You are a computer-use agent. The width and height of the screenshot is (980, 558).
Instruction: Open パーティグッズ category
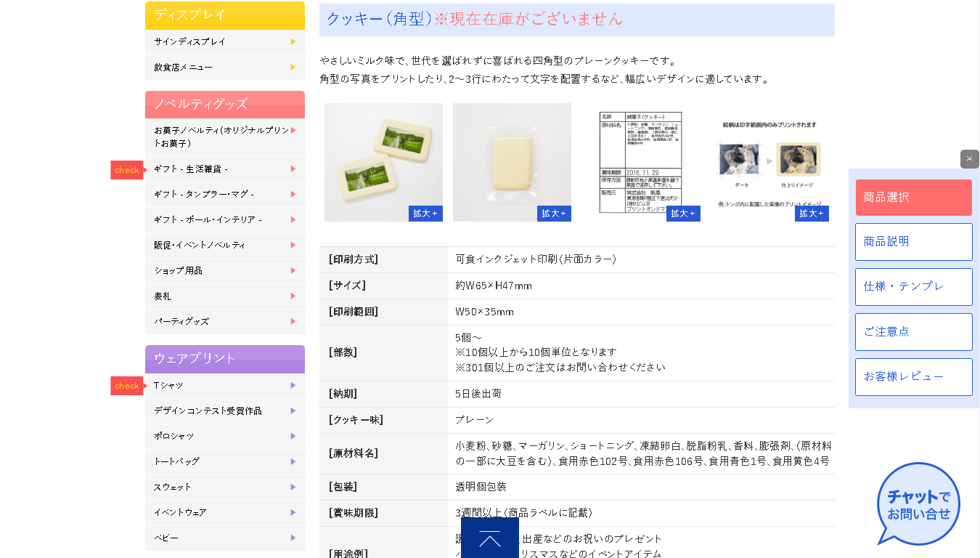coord(225,321)
